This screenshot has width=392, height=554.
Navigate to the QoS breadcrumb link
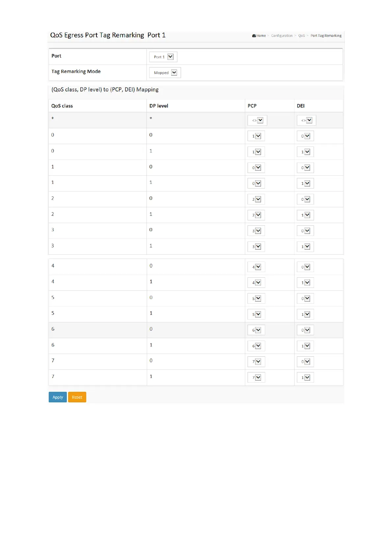[x=301, y=36]
